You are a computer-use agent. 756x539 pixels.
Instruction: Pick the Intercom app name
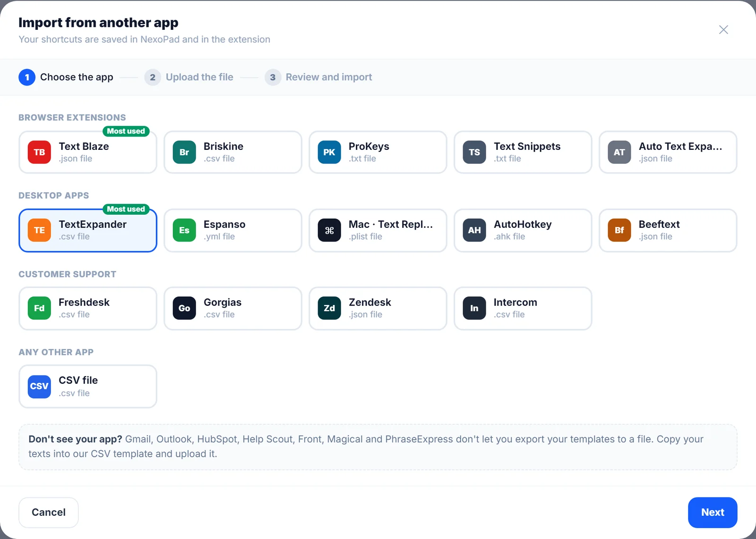coord(515,303)
